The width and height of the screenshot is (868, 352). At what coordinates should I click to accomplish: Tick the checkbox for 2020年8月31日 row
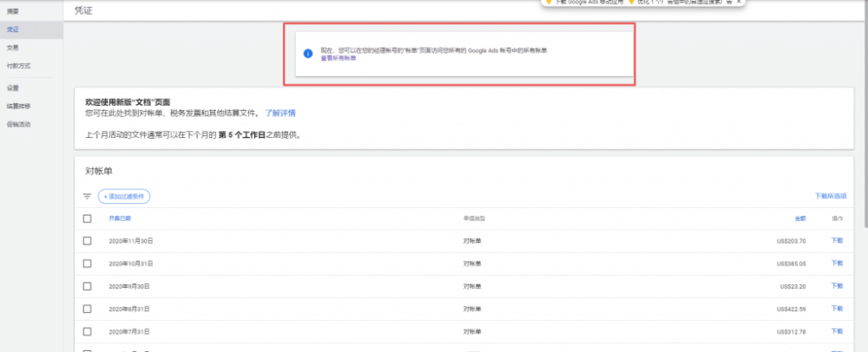(x=87, y=309)
